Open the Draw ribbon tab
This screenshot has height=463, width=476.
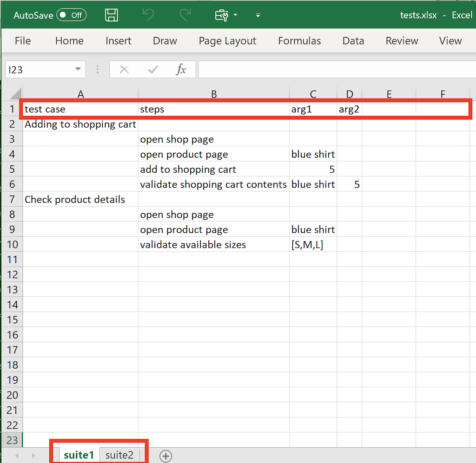(165, 40)
